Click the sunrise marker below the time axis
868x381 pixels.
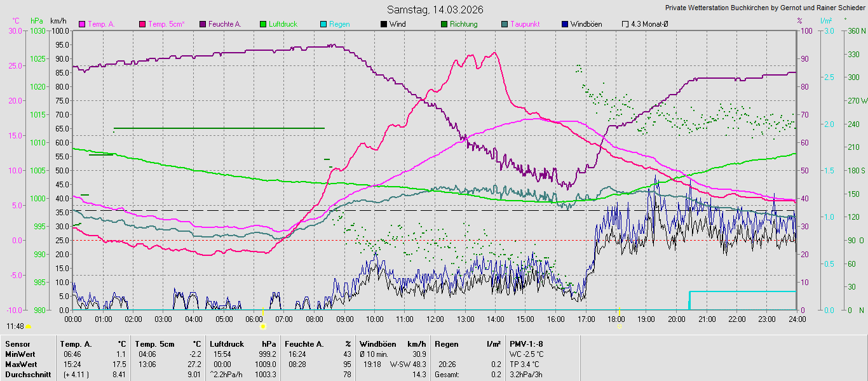pyautogui.click(x=263, y=326)
